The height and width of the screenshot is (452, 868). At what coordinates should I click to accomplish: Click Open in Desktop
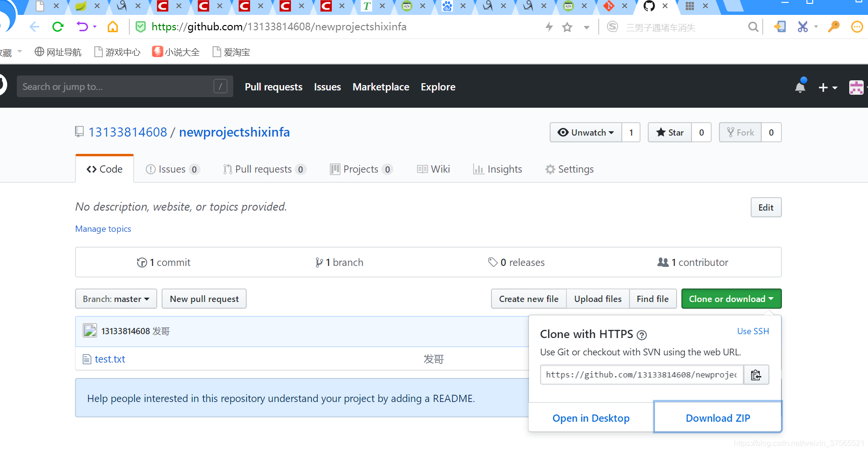point(591,418)
